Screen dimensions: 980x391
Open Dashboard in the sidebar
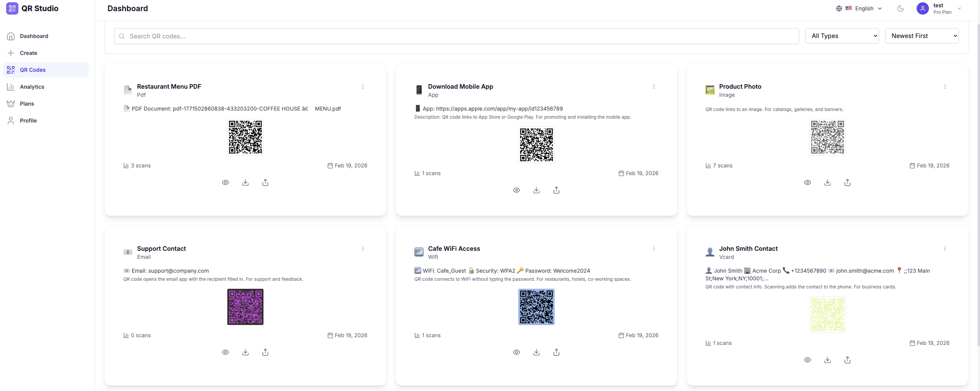pyautogui.click(x=46, y=36)
